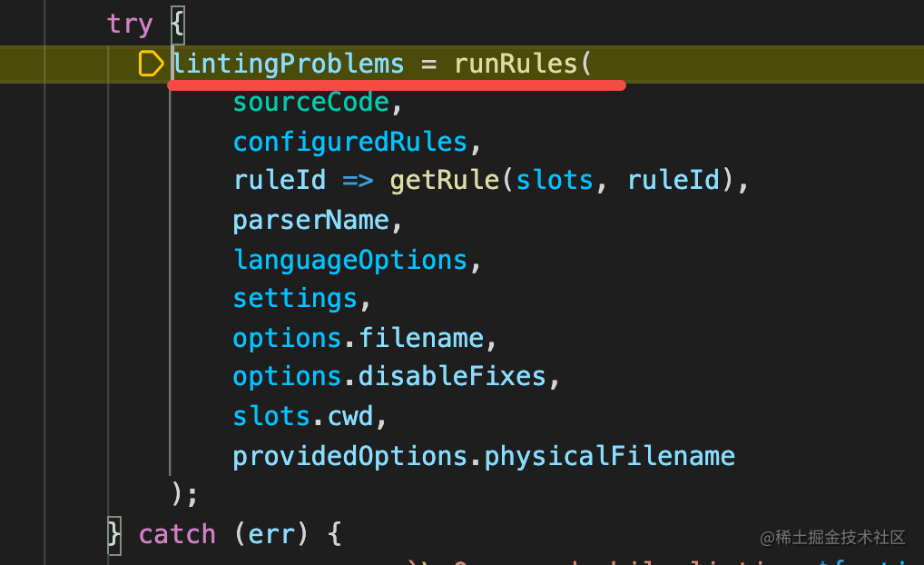
Task: Click the 'runRules' function call
Action: 516,64
